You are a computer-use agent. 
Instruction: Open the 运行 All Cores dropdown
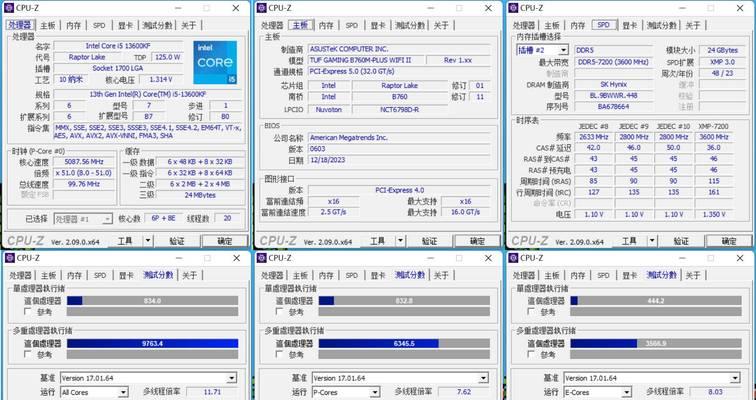[x=94, y=392]
